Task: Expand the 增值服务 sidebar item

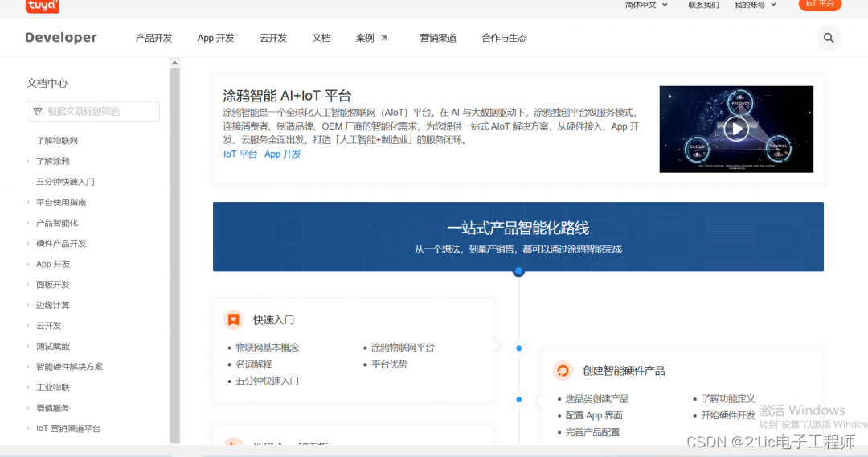Action: pyautogui.click(x=28, y=408)
